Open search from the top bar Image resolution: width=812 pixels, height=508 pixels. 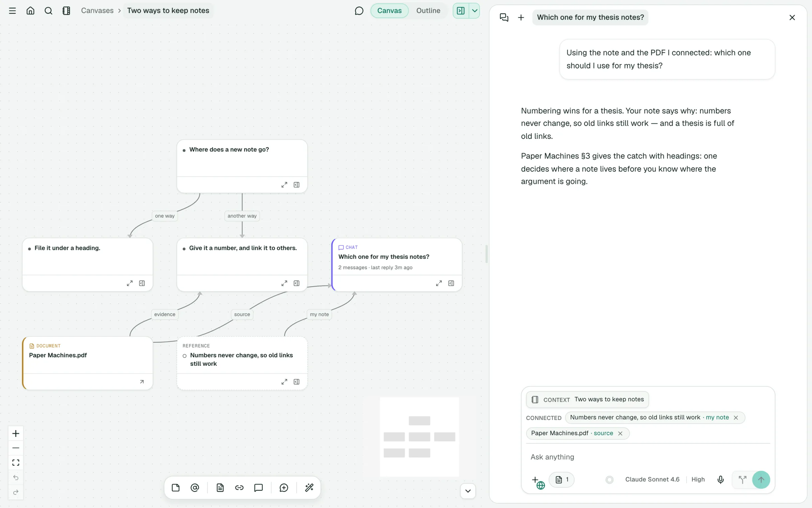coord(48,10)
